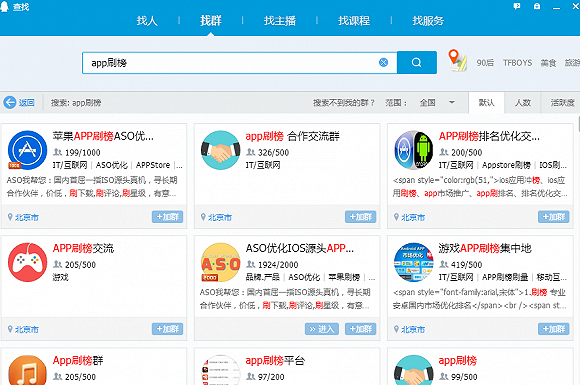Open the feedback chat icon in title bar
This screenshot has width=580, height=385.
tap(517, 6)
